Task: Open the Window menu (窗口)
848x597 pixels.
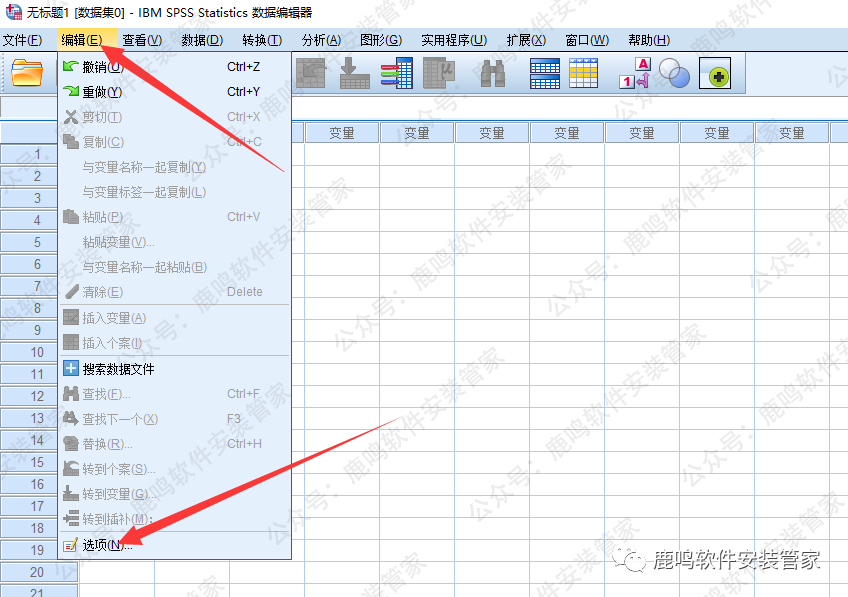Action: tap(587, 40)
